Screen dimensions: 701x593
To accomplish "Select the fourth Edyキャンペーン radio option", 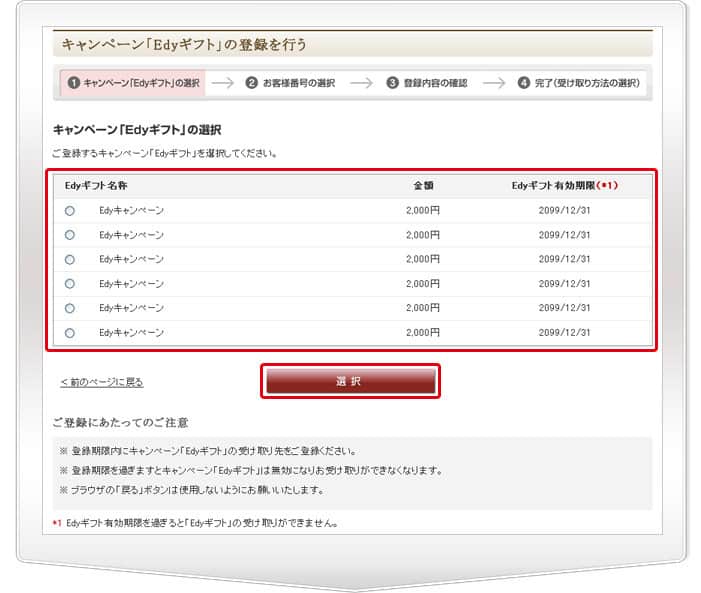I will [x=69, y=284].
